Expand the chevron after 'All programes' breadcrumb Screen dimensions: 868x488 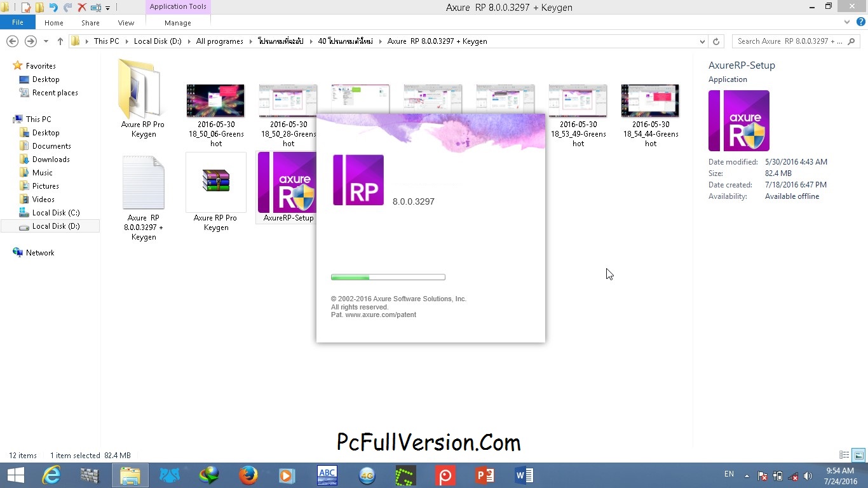pos(250,41)
